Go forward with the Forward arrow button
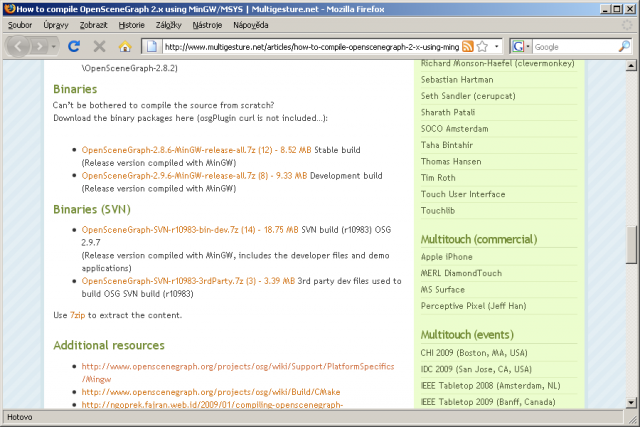 coord(39,47)
